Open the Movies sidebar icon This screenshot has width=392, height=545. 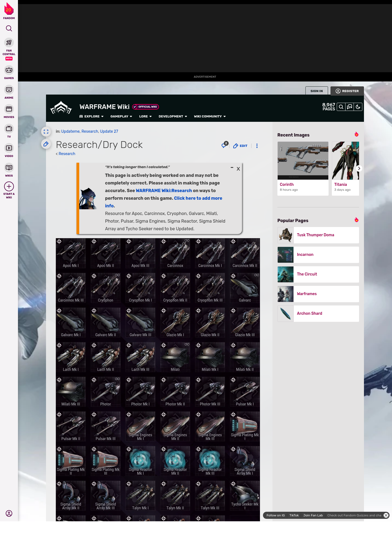(9, 109)
